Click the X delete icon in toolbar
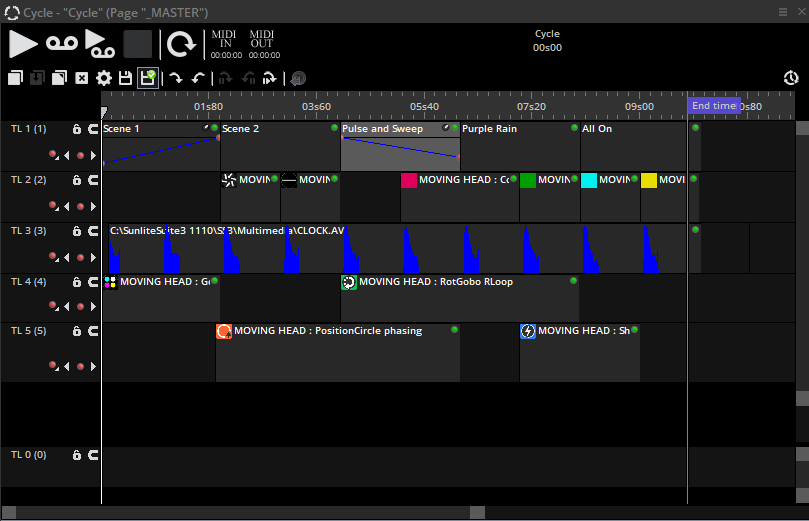Viewport: 809px width, 521px height. 82,78
